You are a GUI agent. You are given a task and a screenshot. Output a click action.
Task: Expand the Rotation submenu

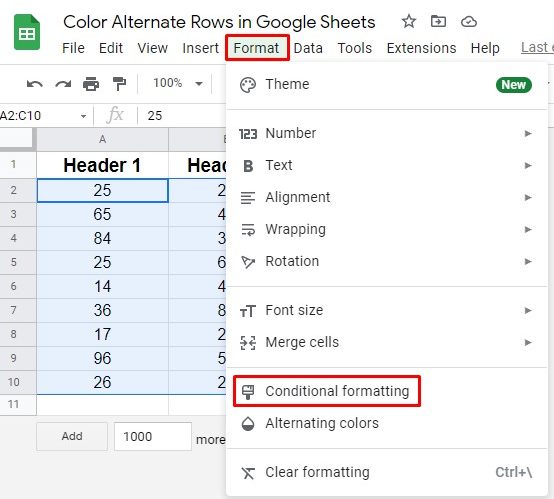(x=387, y=262)
